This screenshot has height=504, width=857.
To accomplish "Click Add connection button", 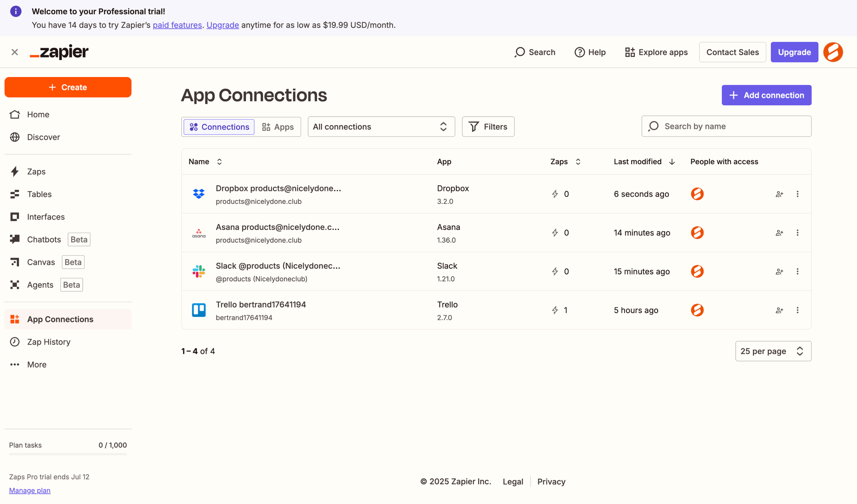I will (x=766, y=95).
